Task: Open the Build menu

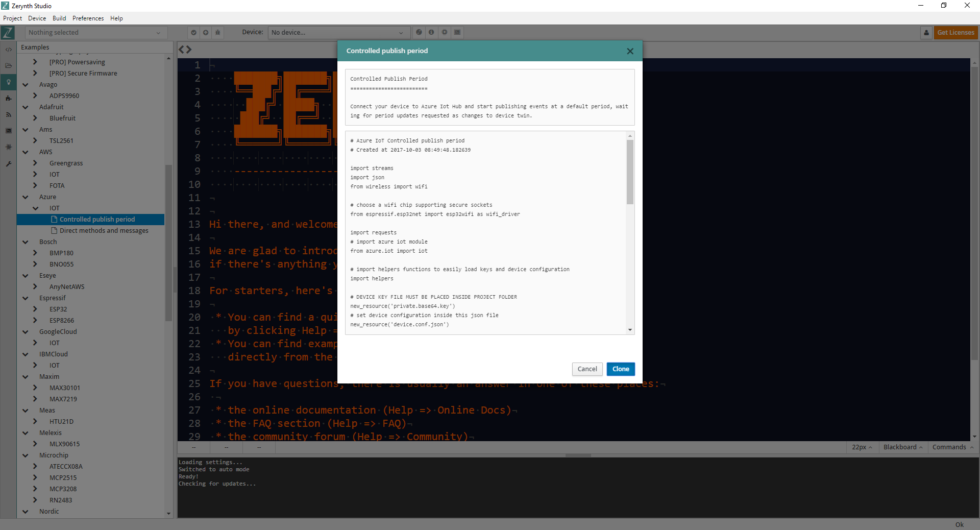Action: (x=59, y=18)
